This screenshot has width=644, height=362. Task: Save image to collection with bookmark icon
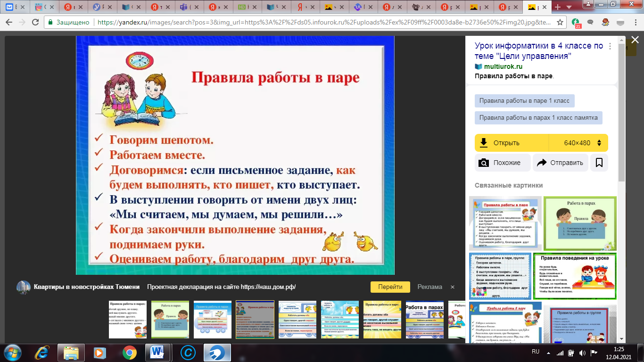(x=599, y=163)
